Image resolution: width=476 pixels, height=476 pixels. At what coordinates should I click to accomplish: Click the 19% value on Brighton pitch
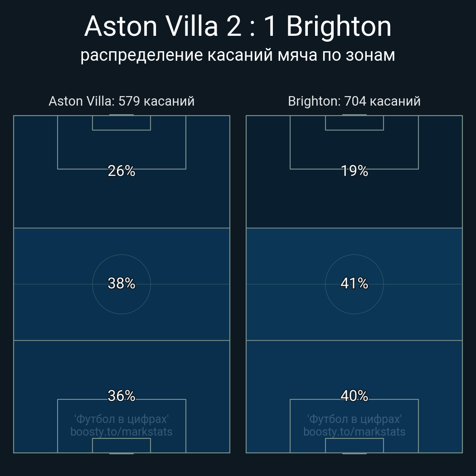(354, 171)
